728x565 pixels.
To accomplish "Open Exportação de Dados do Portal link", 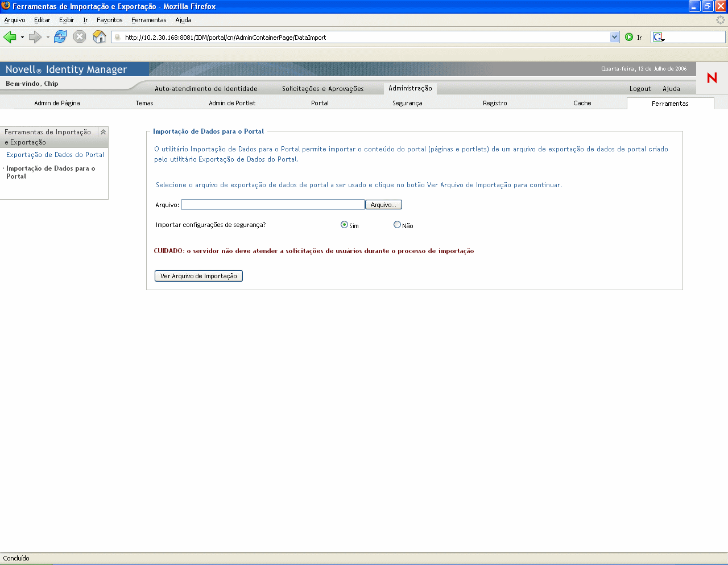I will (55, 155).
